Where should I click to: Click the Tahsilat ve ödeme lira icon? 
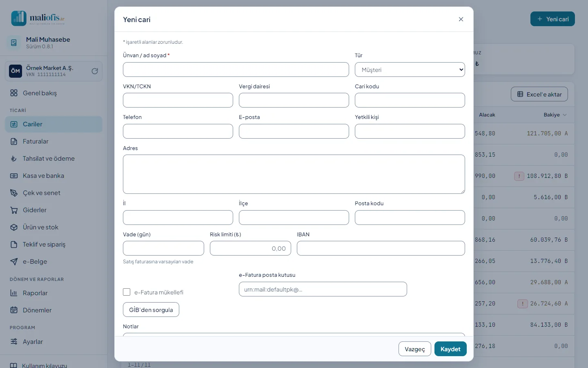click(x=14, y=159)
